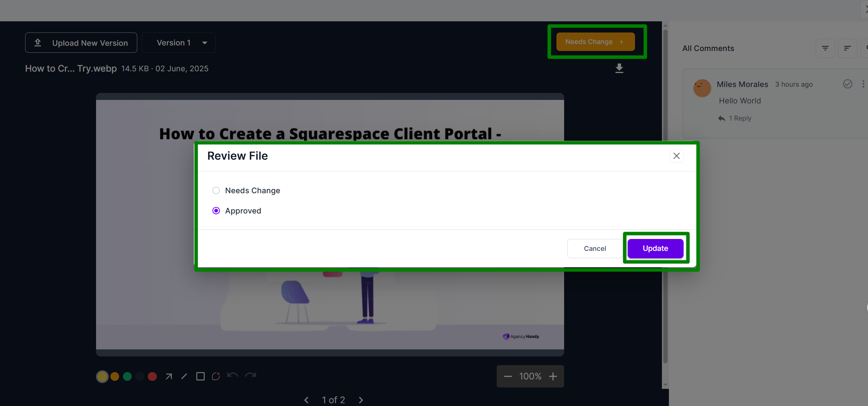Viewport: 868px width, 406px height.
Task: Open the Needs Change status dropdown
Action: coord(595,42)
